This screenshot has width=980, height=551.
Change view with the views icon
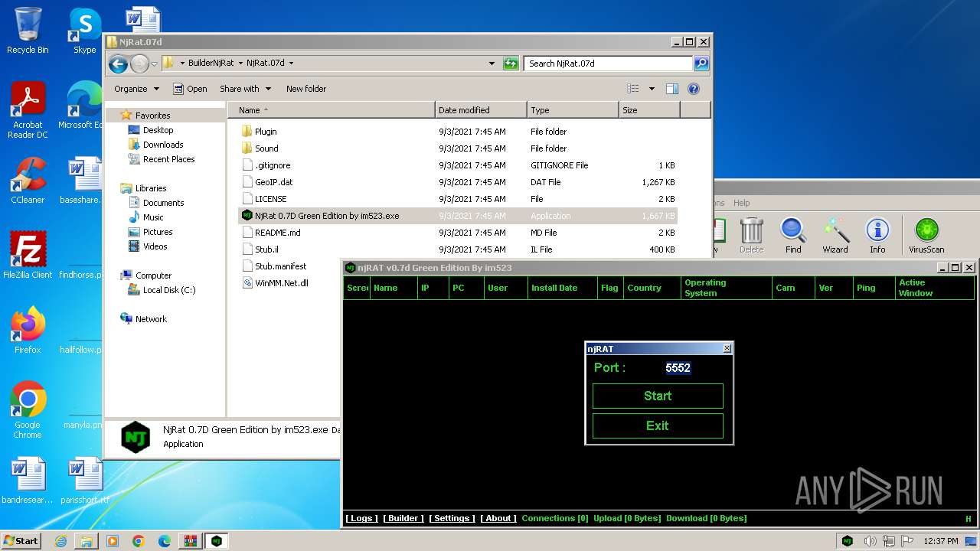(633, 89)
